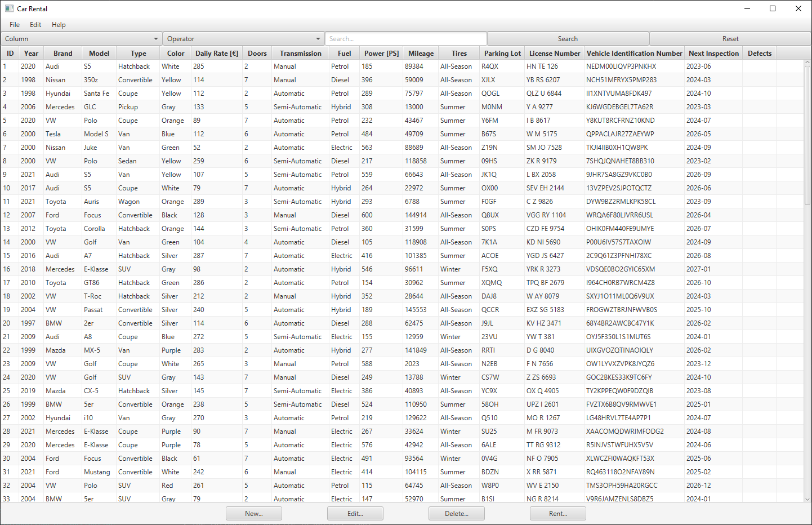Click the Reset button
This screenshot has width=812, height=525.
pos(730,39)
